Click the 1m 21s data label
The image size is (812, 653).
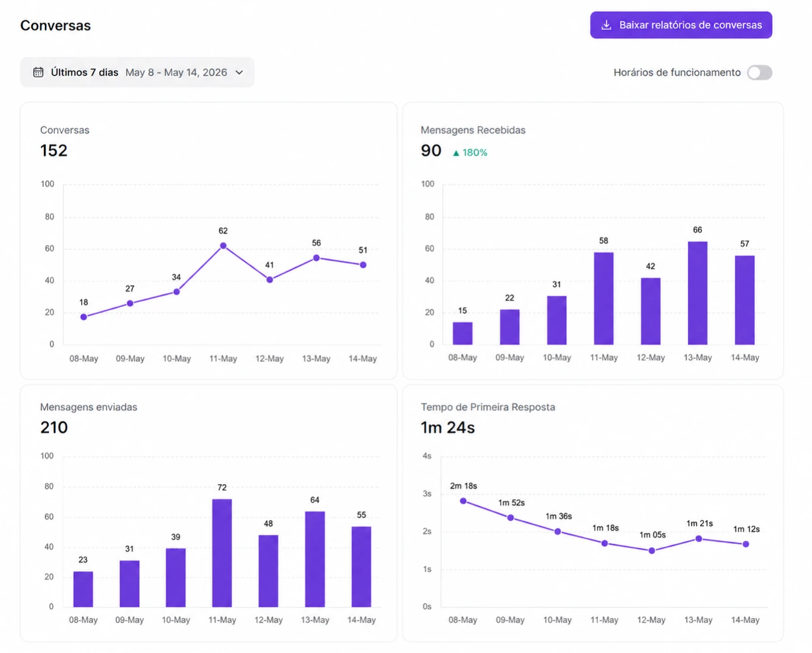pos(699,523)
